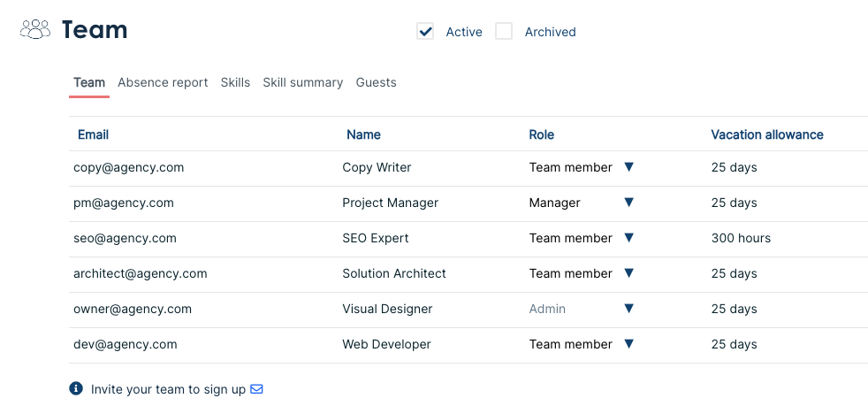Uncheck the Active checkbox
The height and width of the screenshot is (406, 868).
[426, 32]
